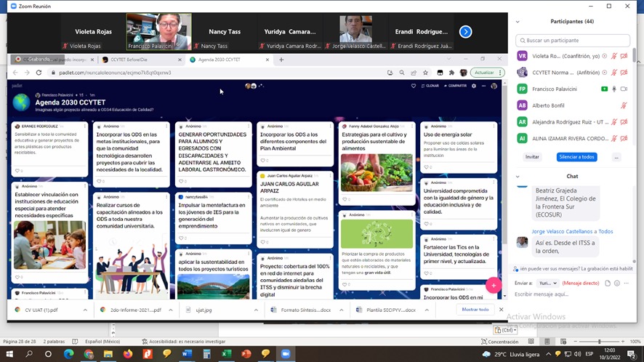Select the Agenda 2030 CCYTET tab
The width and height of the screenshot is (644, 362).
pyautogui.click(x=228, y=60)
